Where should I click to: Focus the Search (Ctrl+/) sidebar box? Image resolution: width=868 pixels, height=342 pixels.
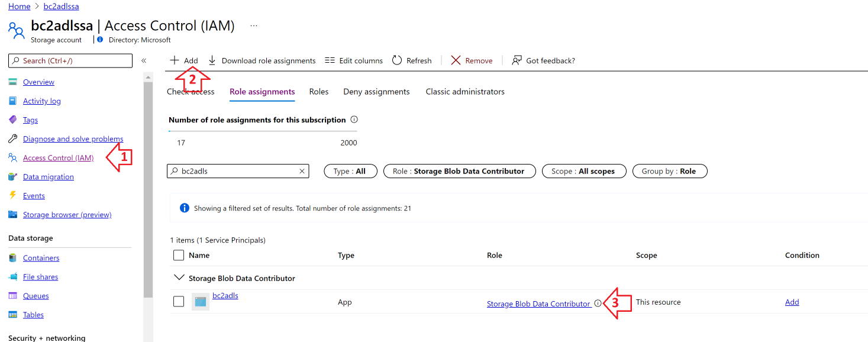tap(70, 60)
